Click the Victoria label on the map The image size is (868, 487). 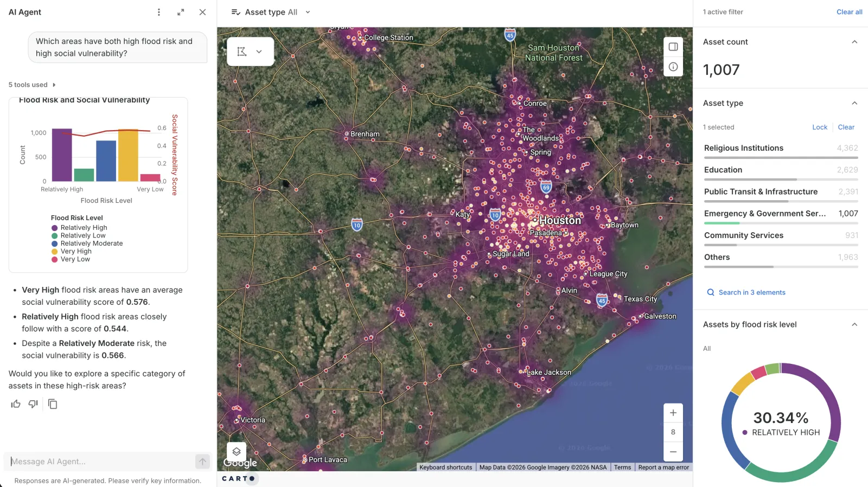[253, 420]
